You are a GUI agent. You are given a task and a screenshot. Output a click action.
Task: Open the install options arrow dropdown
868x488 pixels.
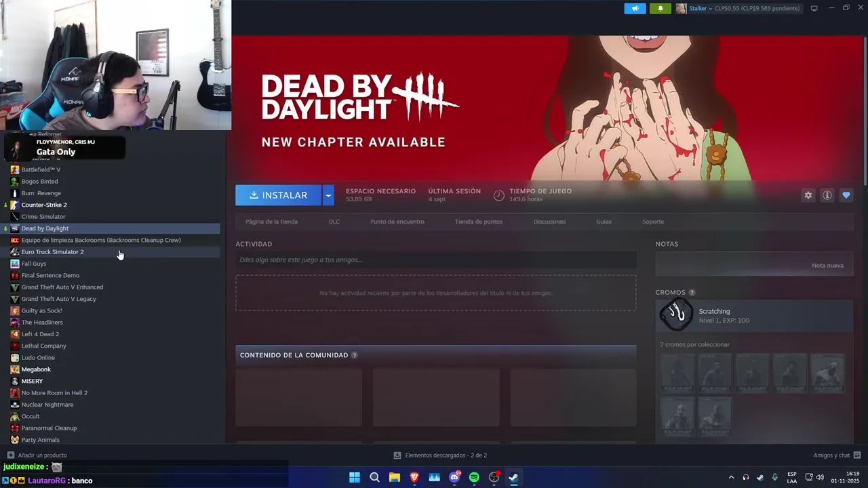click(328, 195)
